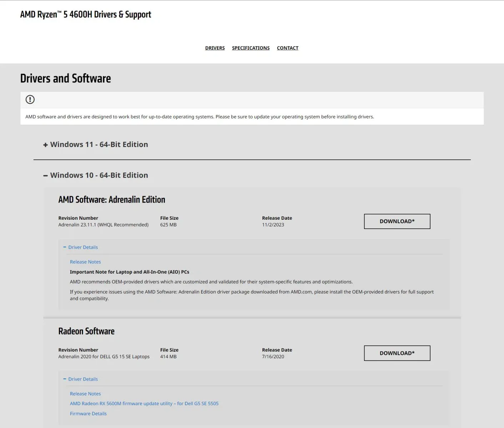Open Firmware Details link
504x428 pixels.
coord(88,414)
